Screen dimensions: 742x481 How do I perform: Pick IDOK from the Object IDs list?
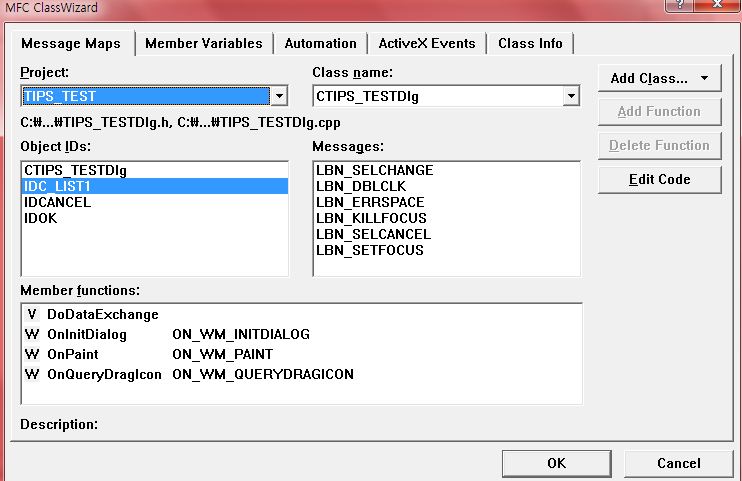pyautogui.click(x=40, y=218)
